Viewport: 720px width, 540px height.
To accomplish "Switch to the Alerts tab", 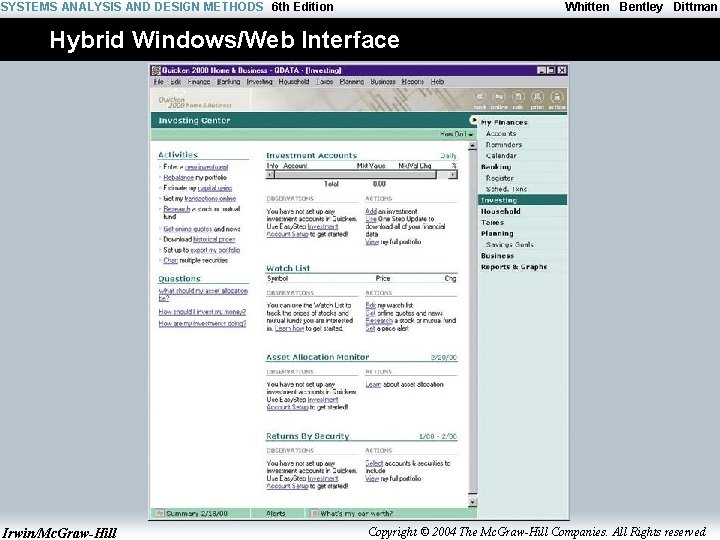I will coord(276,513).
